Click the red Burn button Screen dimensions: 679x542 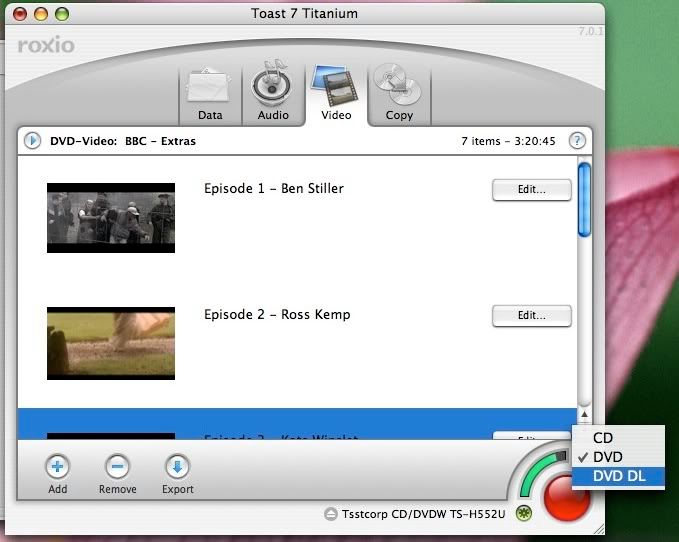click(566, 498)
